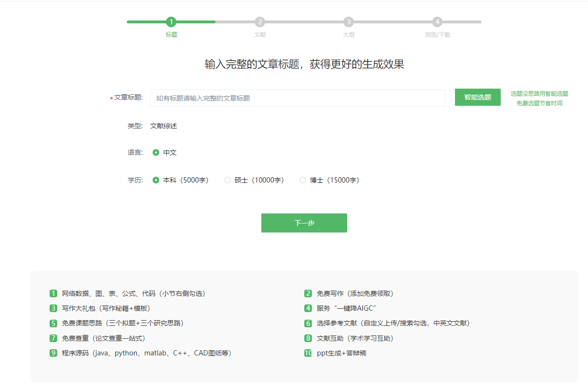Click the 文章标题 input field

click(298, 98)
